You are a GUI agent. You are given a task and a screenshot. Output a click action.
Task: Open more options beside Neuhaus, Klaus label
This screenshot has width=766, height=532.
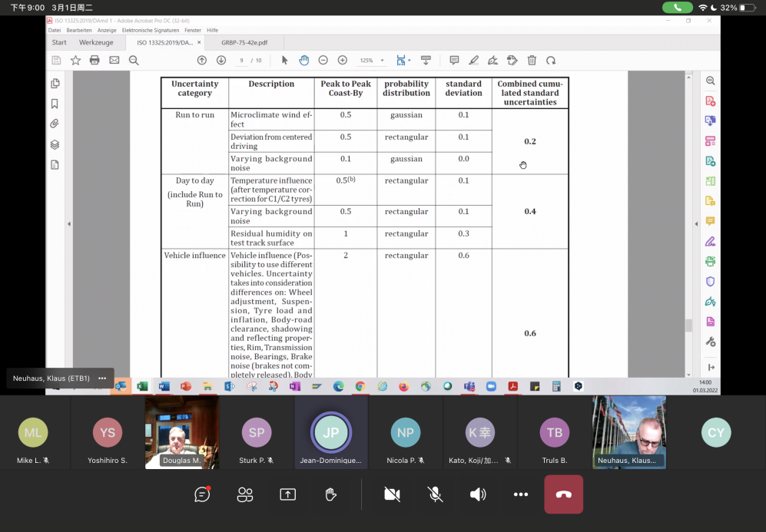pyautogui.click(x=102, y=378)
